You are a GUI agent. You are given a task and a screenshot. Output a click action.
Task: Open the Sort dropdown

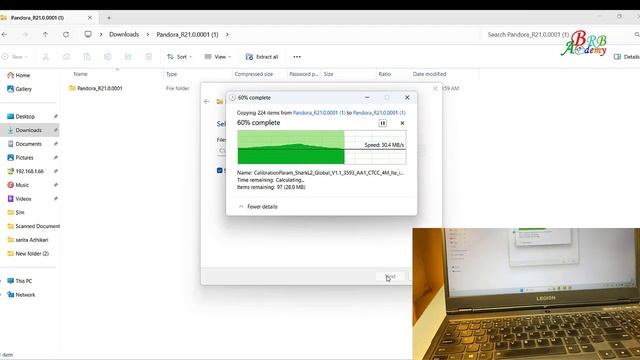tap(179, 57)
